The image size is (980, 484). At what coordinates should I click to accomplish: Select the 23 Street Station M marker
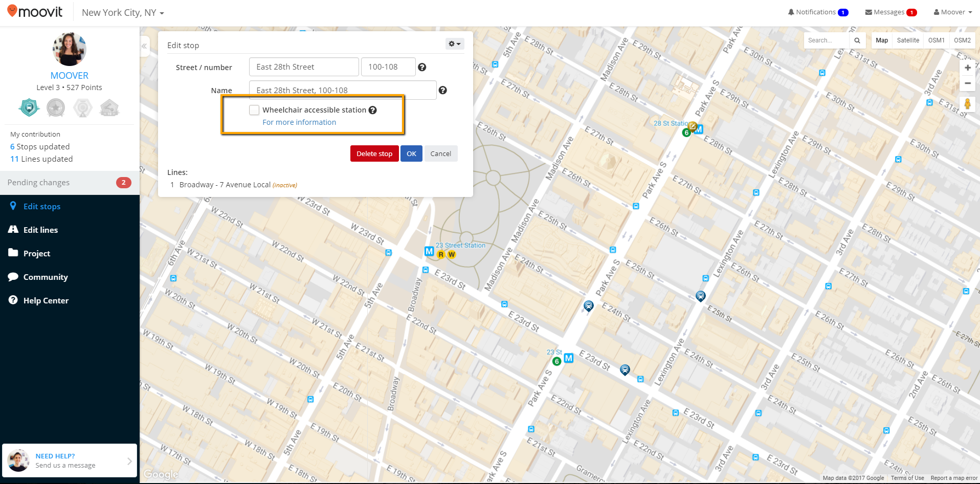429,251
